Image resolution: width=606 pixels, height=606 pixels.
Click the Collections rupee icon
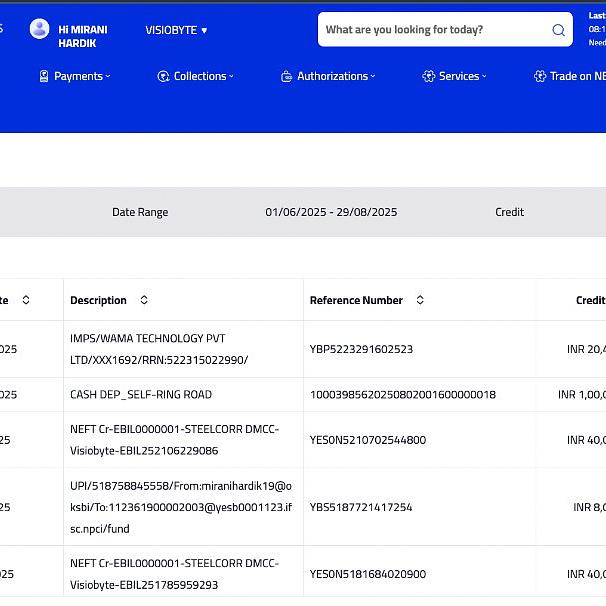(163, 76)
